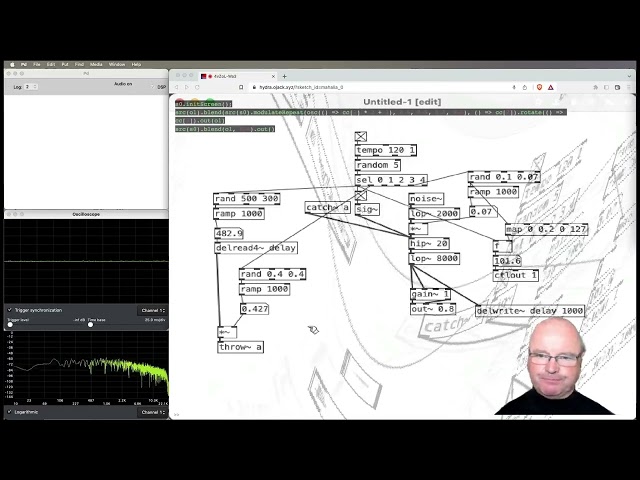This screenshot has width=640, height=480.
Task: Go back in the browser
Action: pyautogui.click(x=177, y=87)
